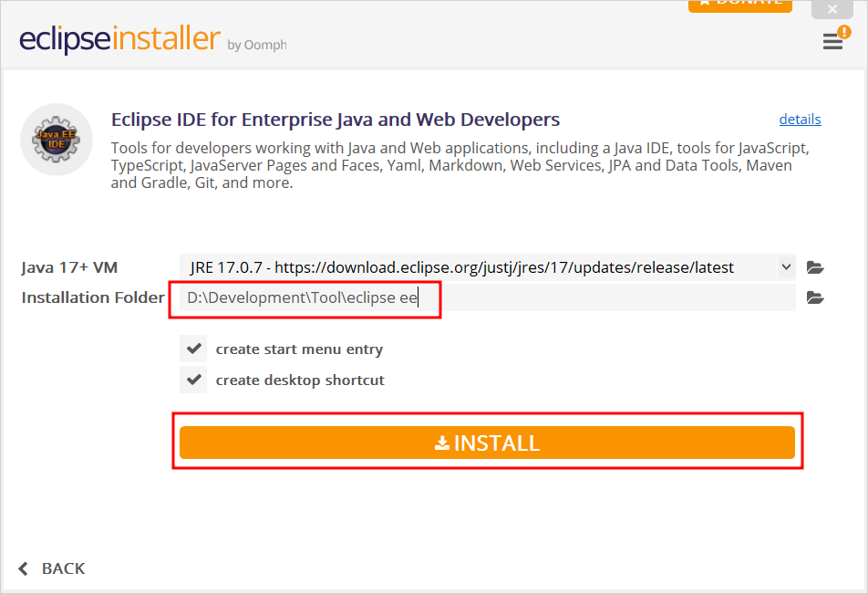Click the DONATE button at top

(x=740, y=5)
